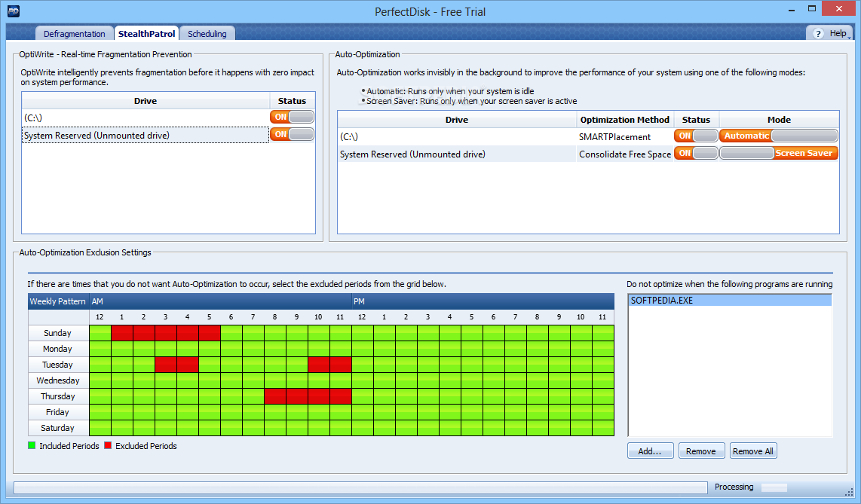The image size is (861, 504).
Task: Click the red Excluded Periods legend square
Action: [108, 445]
